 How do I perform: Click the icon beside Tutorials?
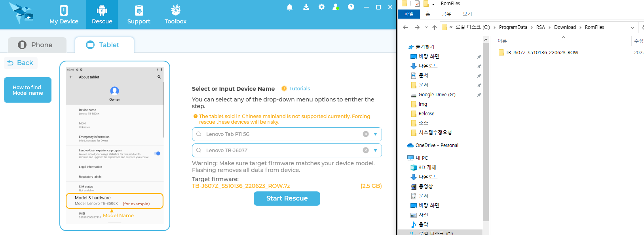284,88
